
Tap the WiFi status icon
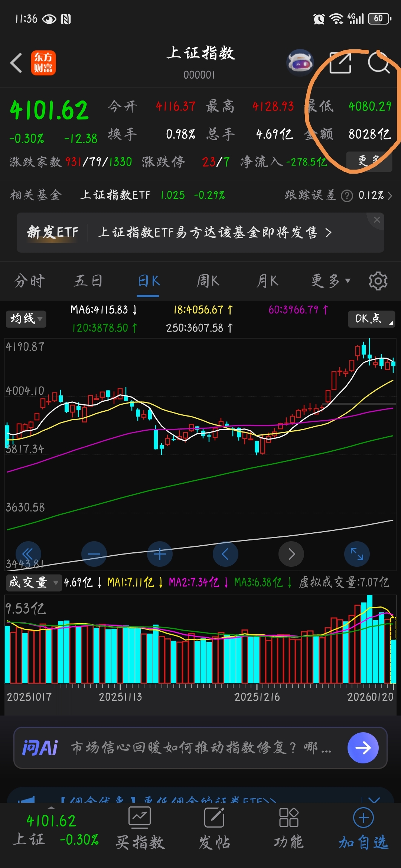(x=336, y=19)
